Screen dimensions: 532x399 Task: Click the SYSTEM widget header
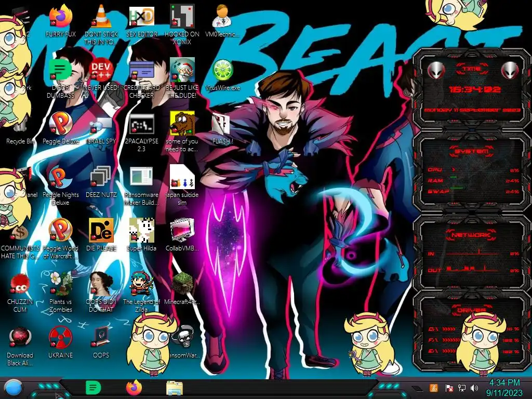click(472, 151)
